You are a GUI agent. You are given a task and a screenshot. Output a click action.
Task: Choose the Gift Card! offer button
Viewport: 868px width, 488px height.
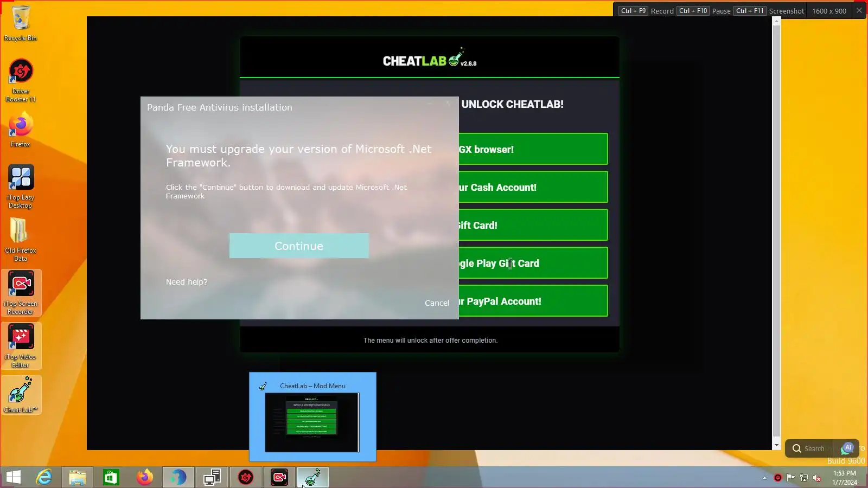coord(533,225)
